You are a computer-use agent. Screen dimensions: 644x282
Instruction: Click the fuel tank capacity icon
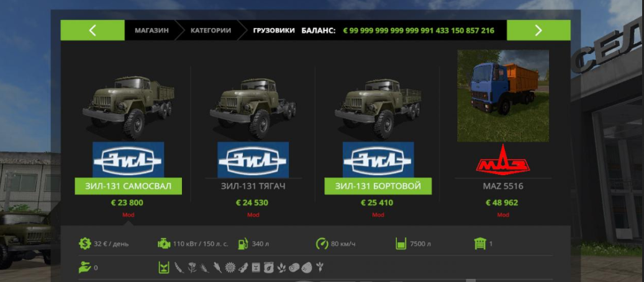(x=243, y=243)
